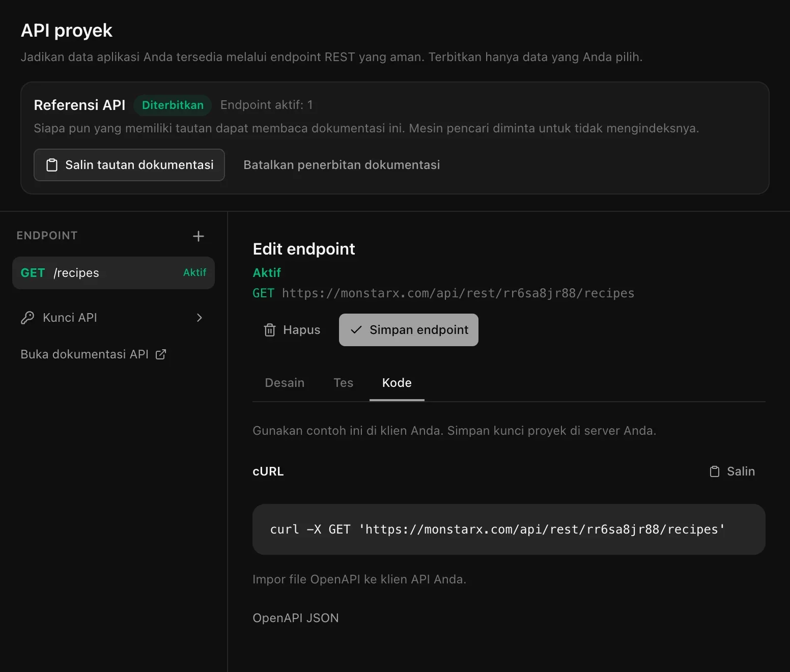
Task: Select the Kode tab
Action: (x=397, y=383)
